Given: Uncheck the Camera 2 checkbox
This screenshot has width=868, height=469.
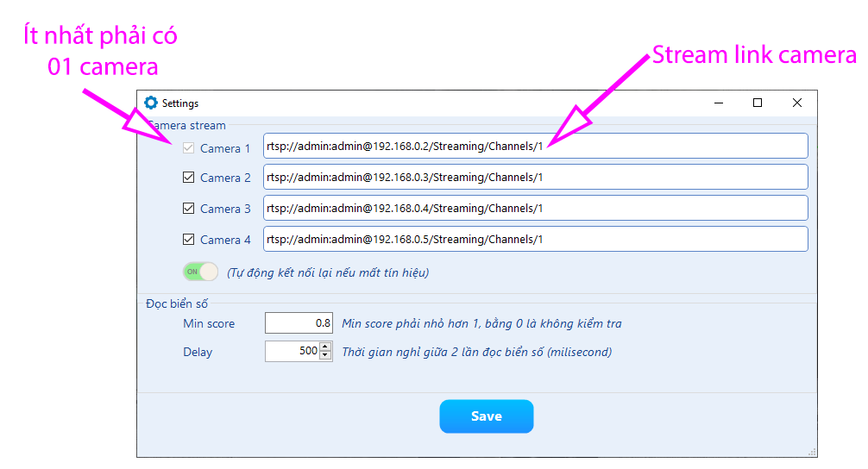Looking at the screenshot, I should pos(188,178).
